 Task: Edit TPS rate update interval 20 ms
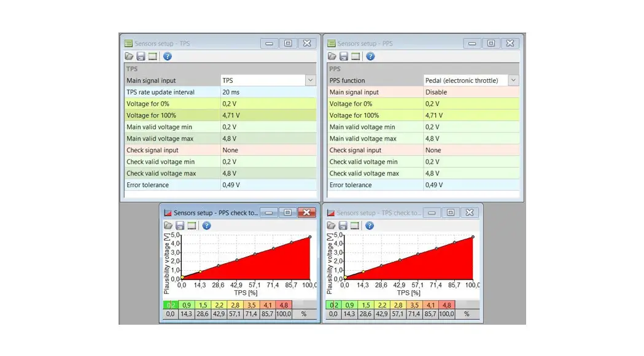point(269,92)
